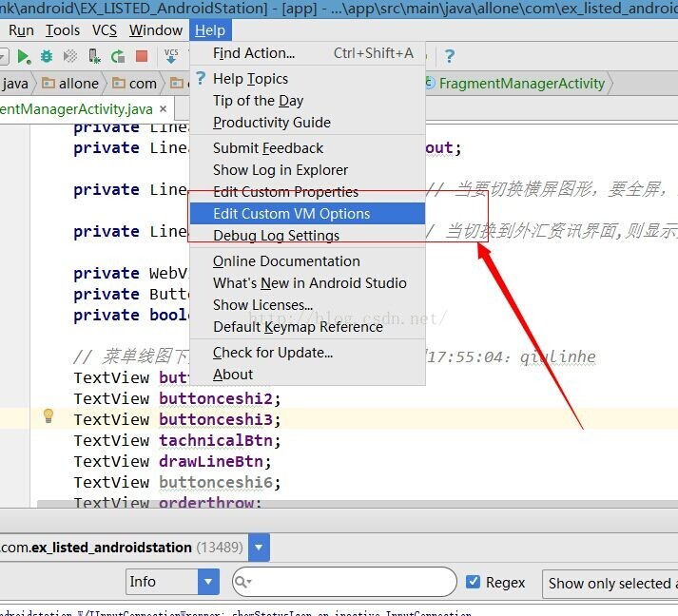Select Check for Update...
This screenshot has width=678, height=616.
[307, 353]
